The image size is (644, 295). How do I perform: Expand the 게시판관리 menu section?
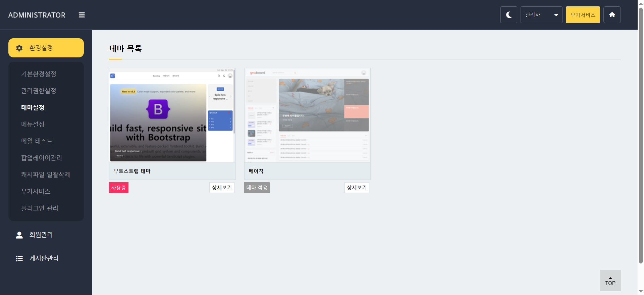click(44, 258)
